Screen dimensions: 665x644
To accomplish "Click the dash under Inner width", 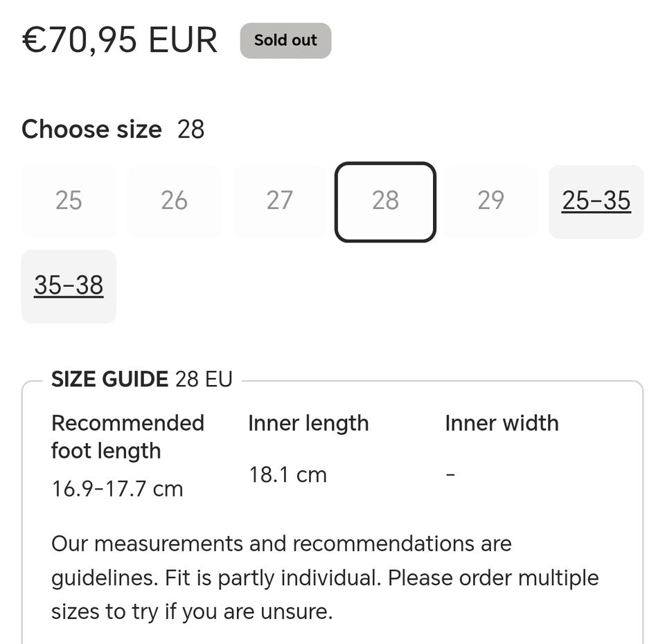I will click(450, 475).
